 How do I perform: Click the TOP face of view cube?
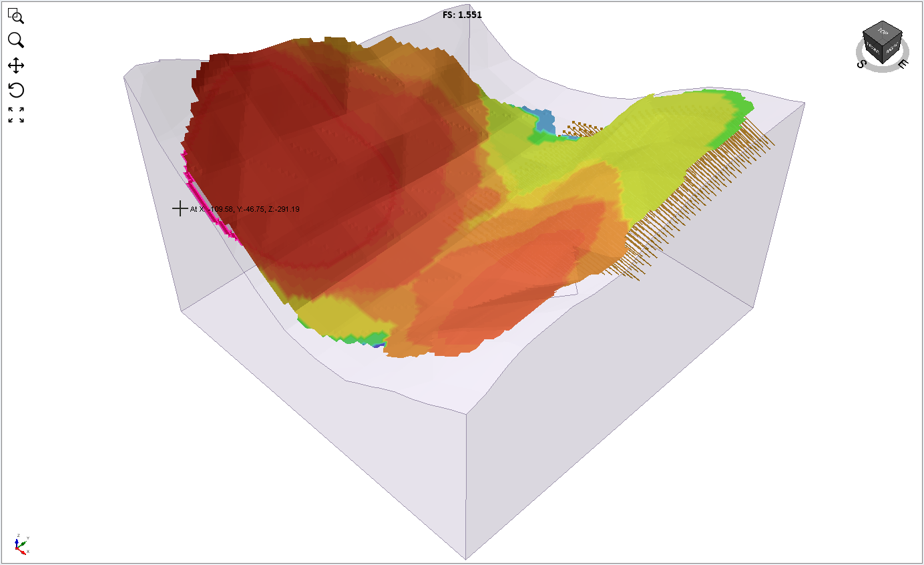coord(883,32)
